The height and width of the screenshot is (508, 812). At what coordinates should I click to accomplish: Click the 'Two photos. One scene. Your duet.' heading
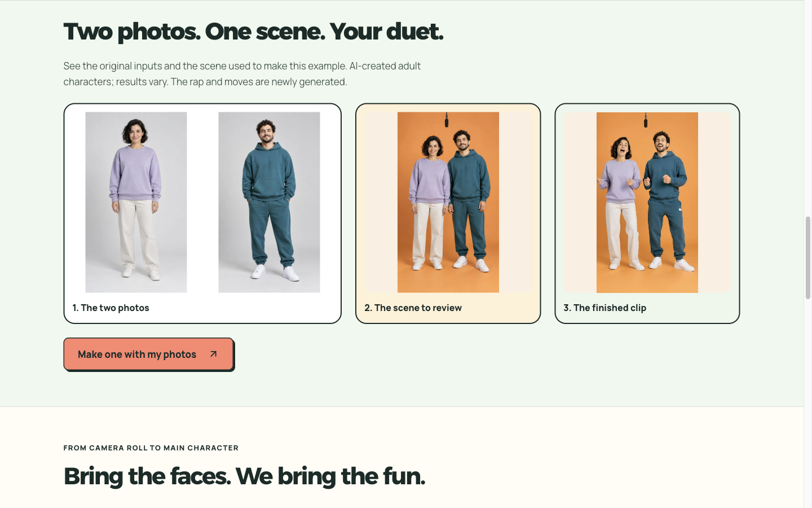coord(253,32)
